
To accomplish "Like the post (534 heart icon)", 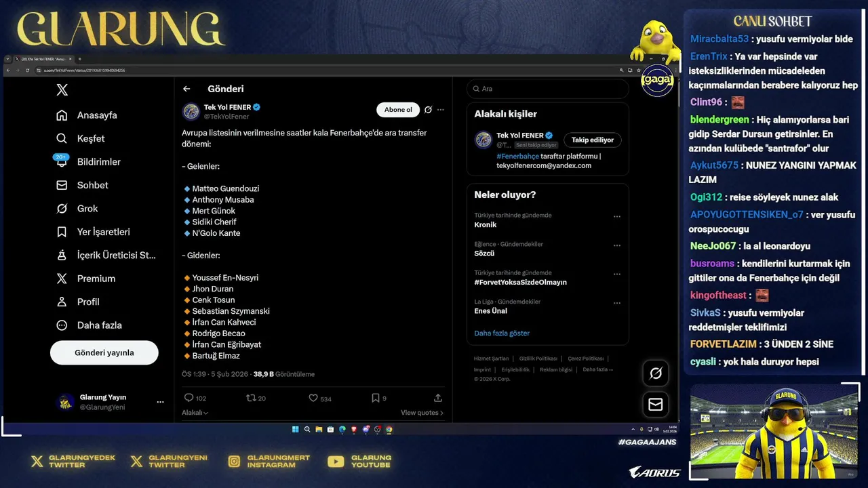I will coord(320,398).
